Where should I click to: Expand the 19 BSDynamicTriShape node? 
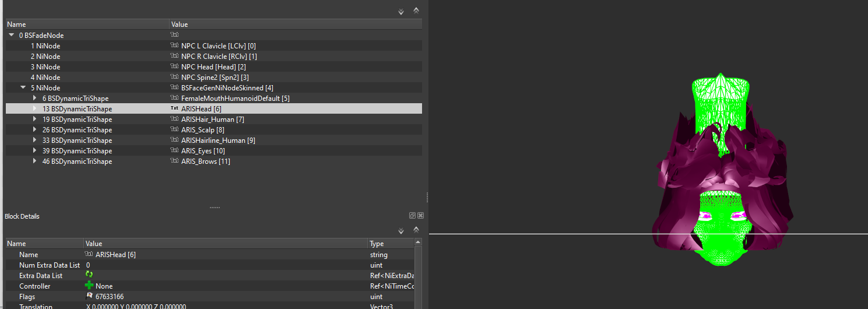click(35, 119)
